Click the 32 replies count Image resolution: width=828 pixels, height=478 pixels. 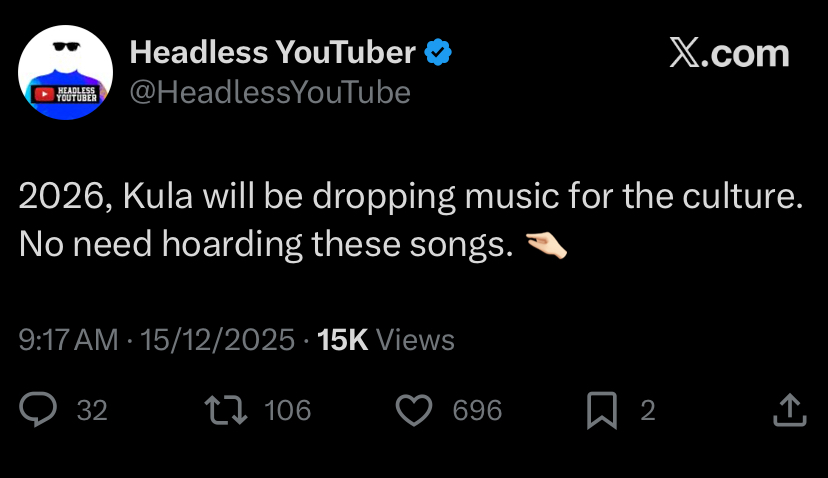pos(92,410)
